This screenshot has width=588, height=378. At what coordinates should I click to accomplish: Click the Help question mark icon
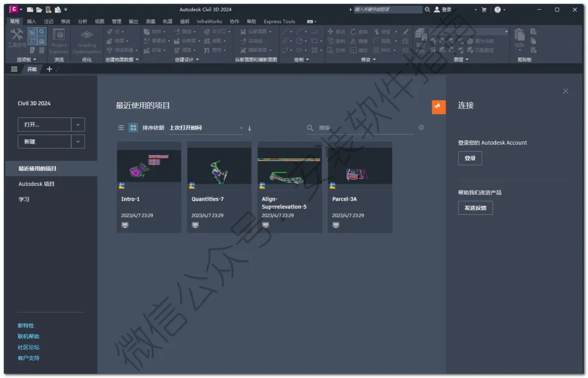coord(497,10)
